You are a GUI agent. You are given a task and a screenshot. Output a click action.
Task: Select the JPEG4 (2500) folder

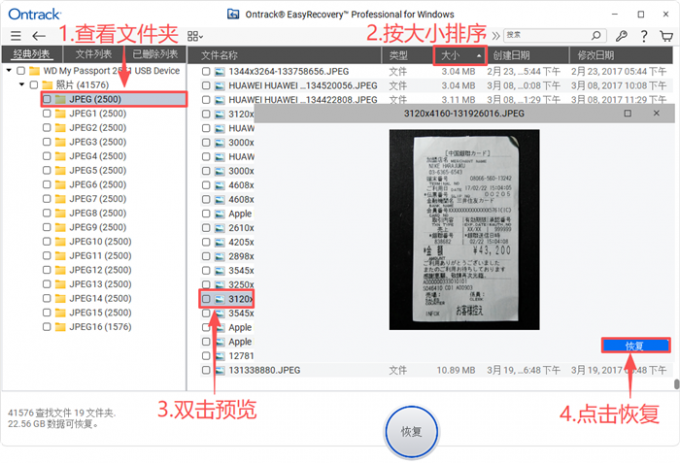click(98, 156)
